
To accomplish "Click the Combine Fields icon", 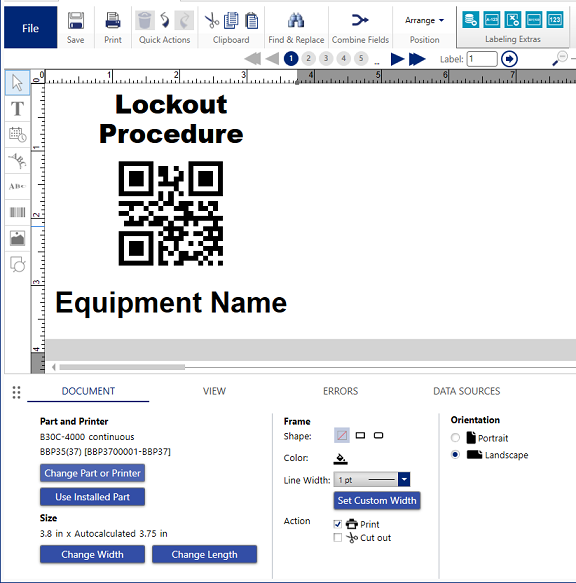I will click(360, 20).
